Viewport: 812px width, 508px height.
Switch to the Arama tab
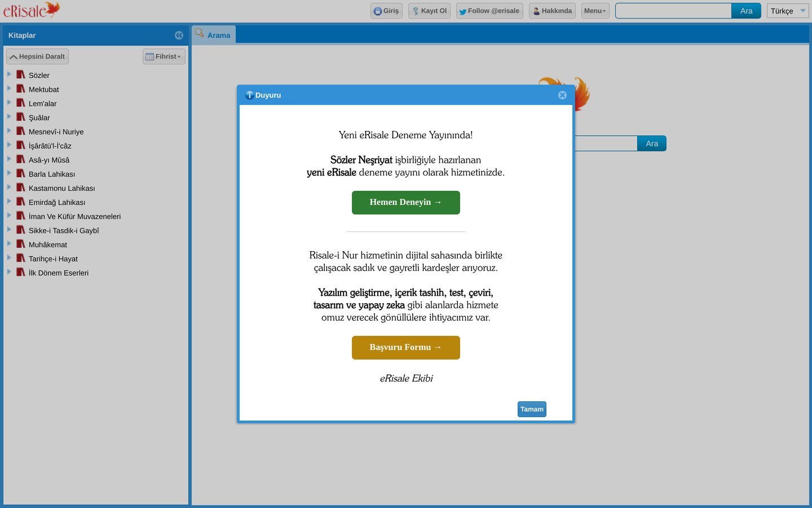point(214,34)
